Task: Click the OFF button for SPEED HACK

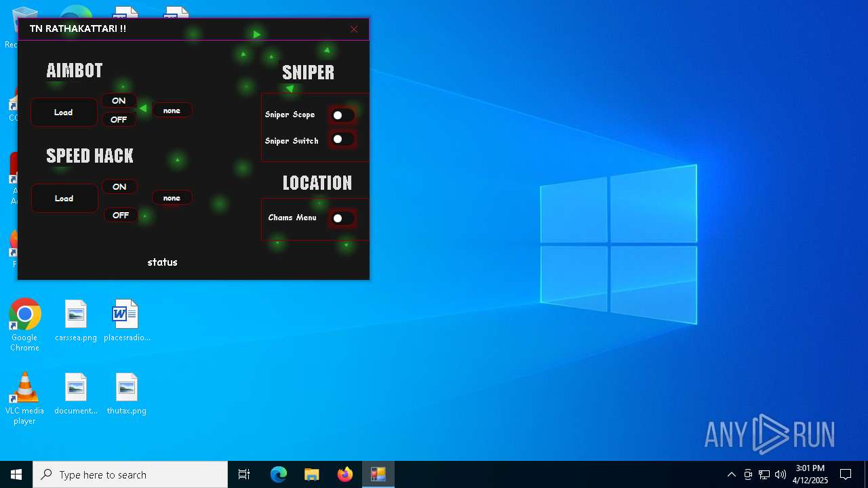Action: coord(121,215)
